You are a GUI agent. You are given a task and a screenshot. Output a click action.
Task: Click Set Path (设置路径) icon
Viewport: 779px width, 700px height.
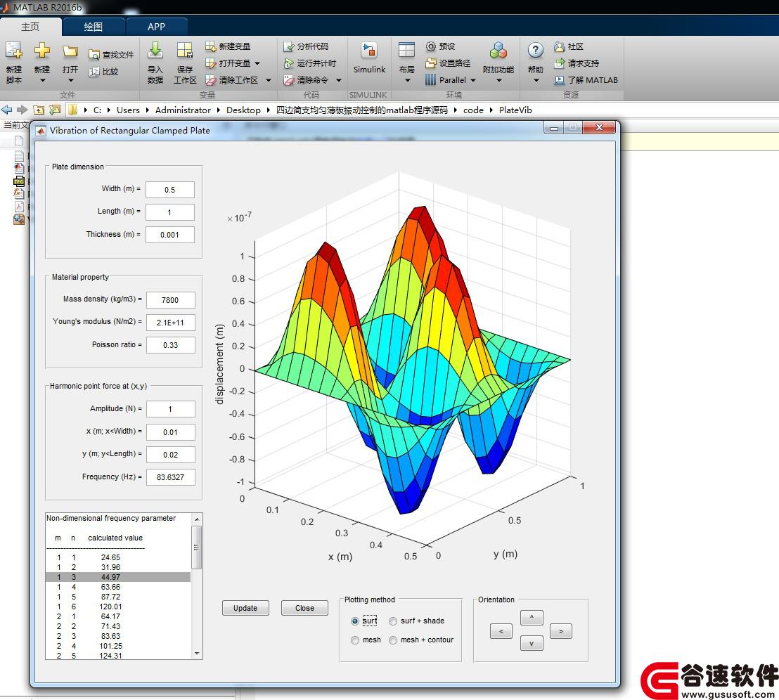click(x=431, y=63)
